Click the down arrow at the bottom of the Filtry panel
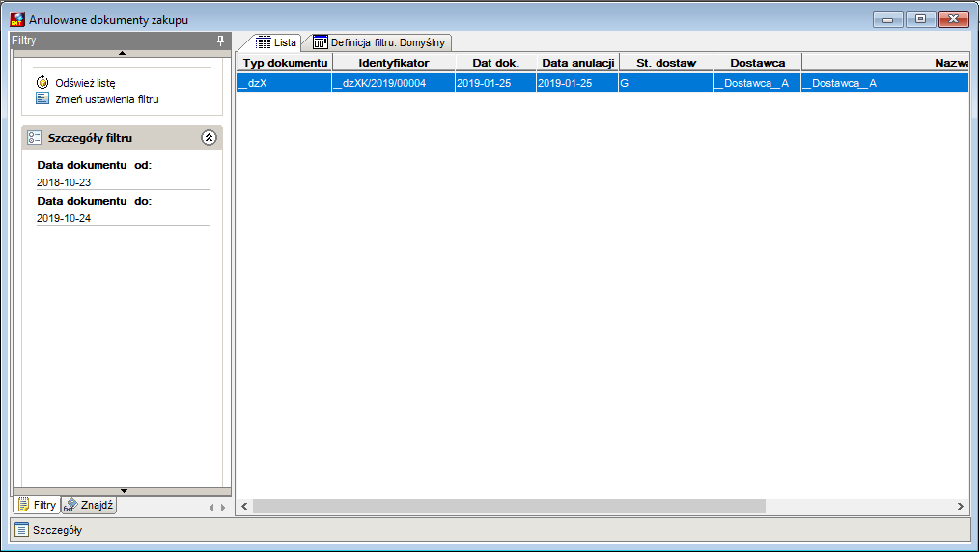This screenshot has width=980, height=552. tap(124, 491)
